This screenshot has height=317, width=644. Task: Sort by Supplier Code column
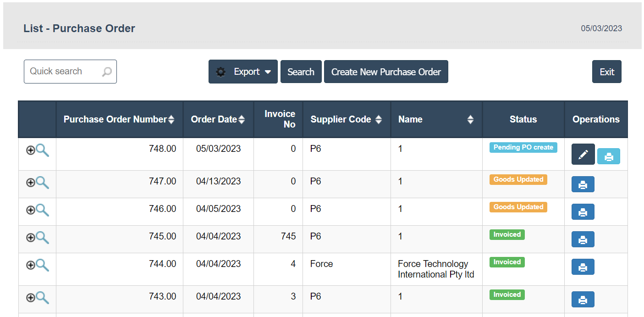(378, 120)
